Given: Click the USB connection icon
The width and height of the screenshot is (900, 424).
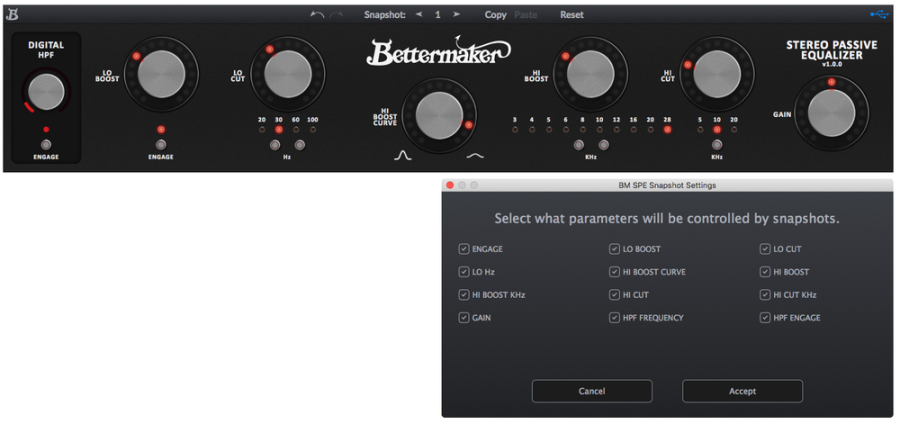Looking at the screenshot, I should tap(879, 14).
